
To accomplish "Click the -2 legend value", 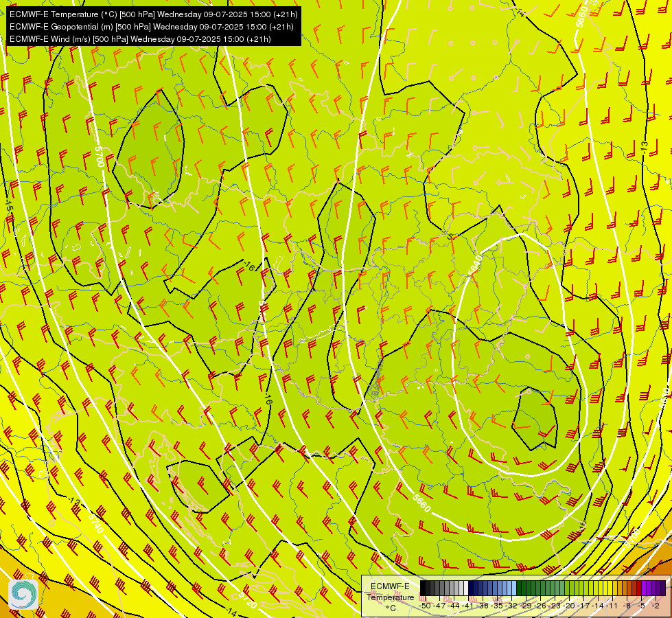I will [x=656, y=606].
